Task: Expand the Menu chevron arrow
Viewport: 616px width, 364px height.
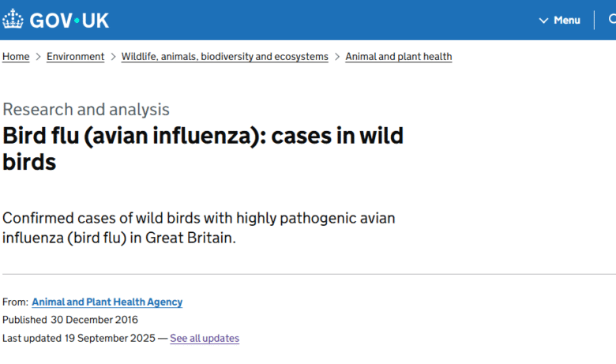Action: pos(543,21)
